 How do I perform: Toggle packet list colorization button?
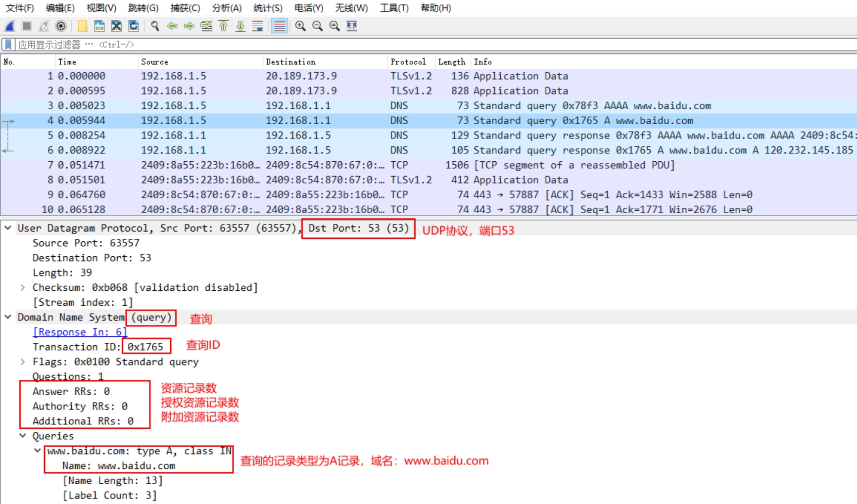tap(280, 26)
